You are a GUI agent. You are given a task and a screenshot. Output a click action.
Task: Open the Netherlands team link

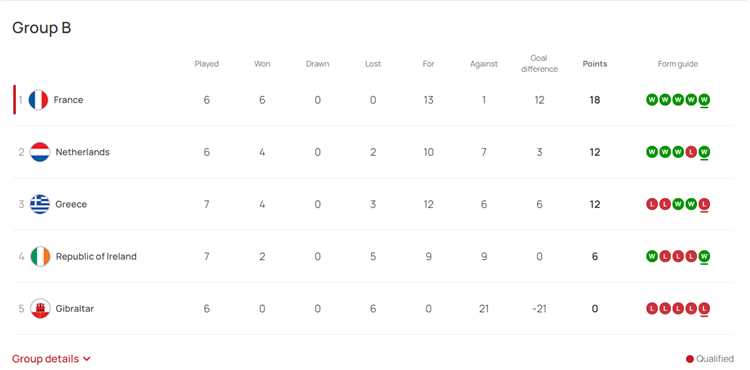pos(82,152)
